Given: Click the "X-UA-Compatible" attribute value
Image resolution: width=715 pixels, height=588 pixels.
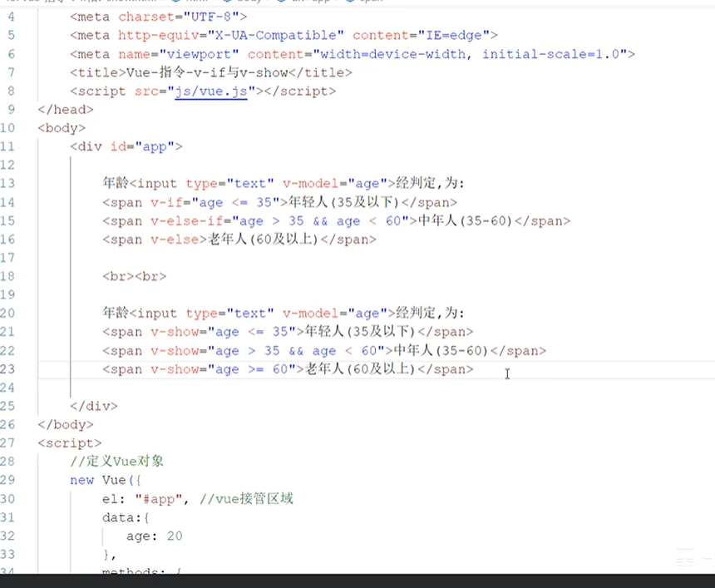Looking at the screenshot, I should (276, 35).
